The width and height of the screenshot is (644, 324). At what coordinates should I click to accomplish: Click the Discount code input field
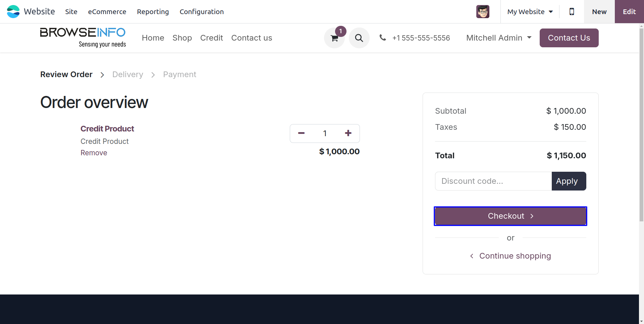[x=493, y=181]
